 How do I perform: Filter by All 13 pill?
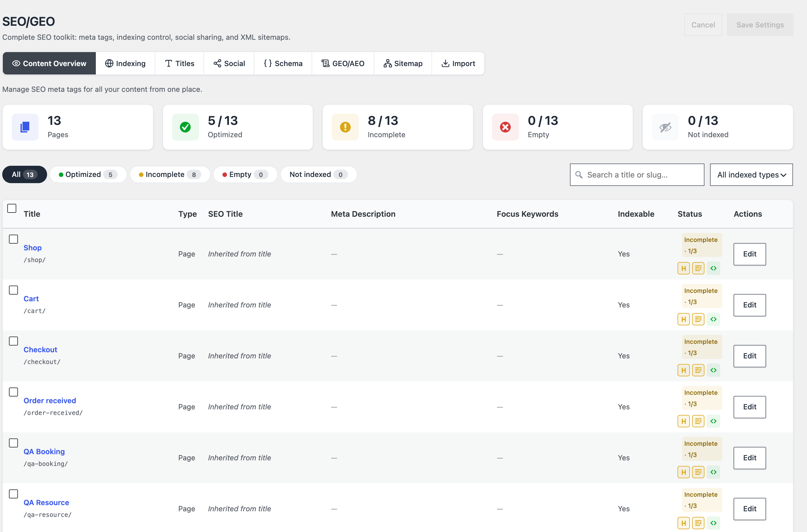coord(24,174)
